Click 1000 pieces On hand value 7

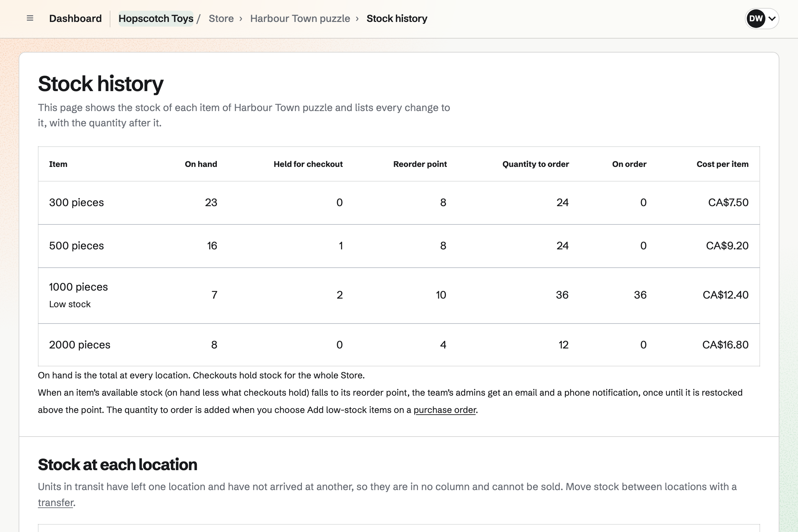tap(214, 295)
